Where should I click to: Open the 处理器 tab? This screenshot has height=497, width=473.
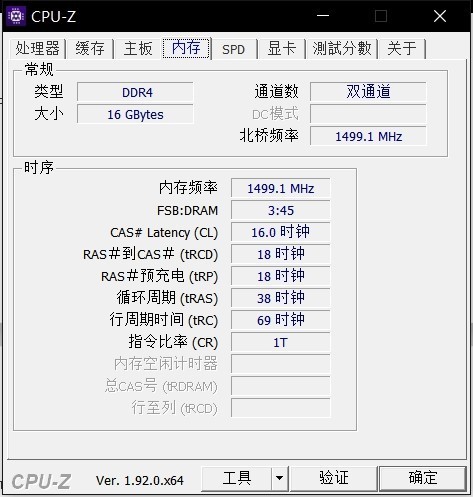37,49
